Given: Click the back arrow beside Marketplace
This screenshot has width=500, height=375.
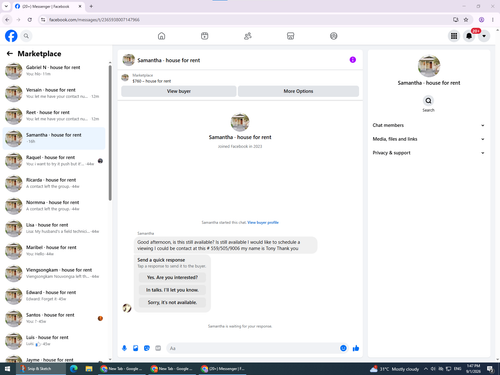Looking at the screenshot, I should (x=10, y=53).
